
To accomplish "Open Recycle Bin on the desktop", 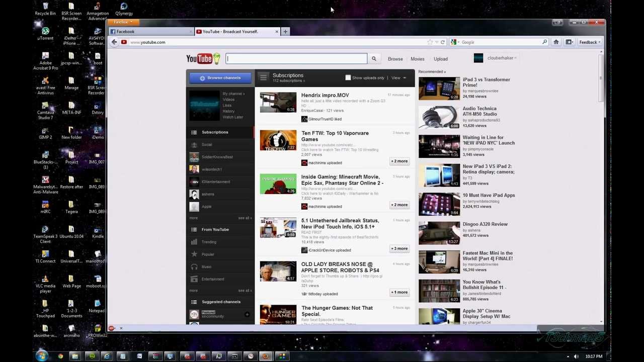I will pos(45,9).
